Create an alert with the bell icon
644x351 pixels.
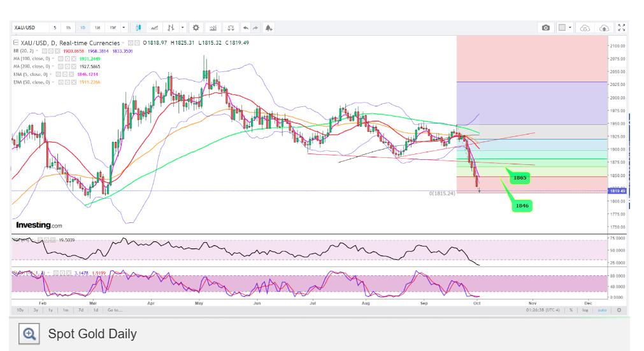click(x=269, y=27)
